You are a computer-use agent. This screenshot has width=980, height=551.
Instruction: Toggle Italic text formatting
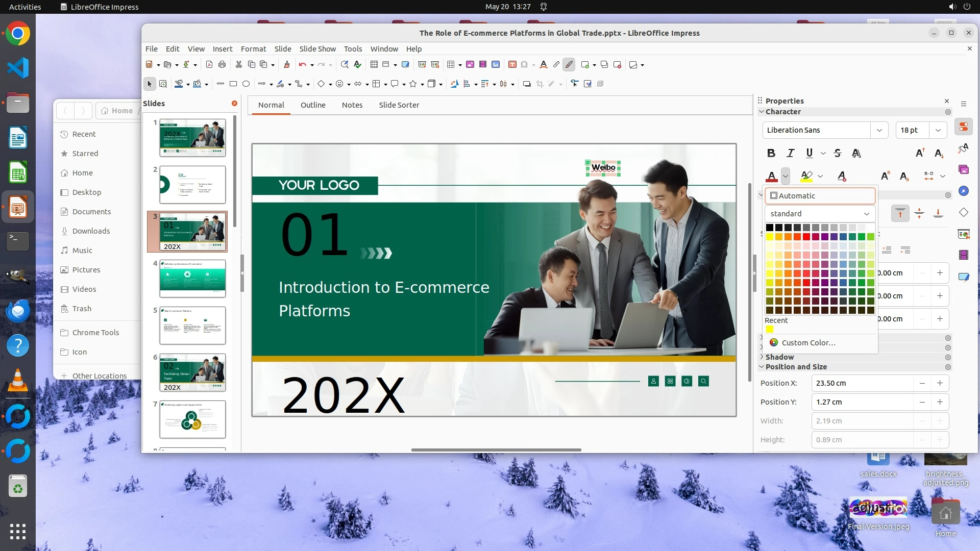click(790, 153)
